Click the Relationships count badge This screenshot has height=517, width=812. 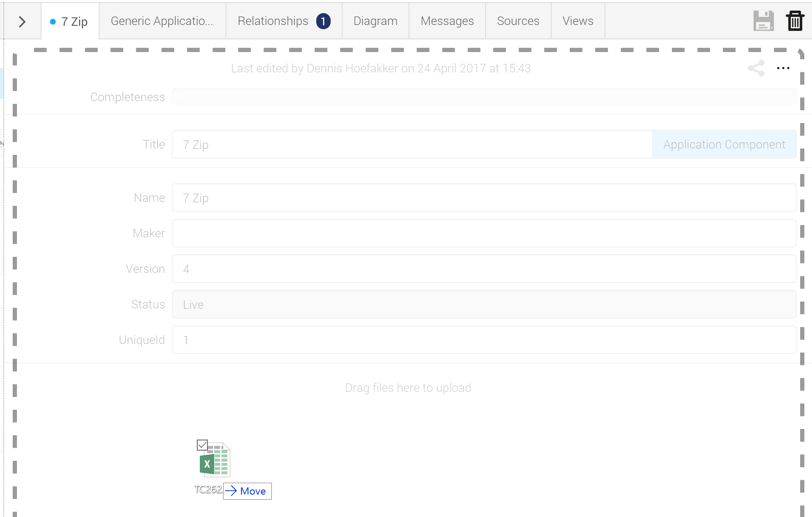click(323, 21)
